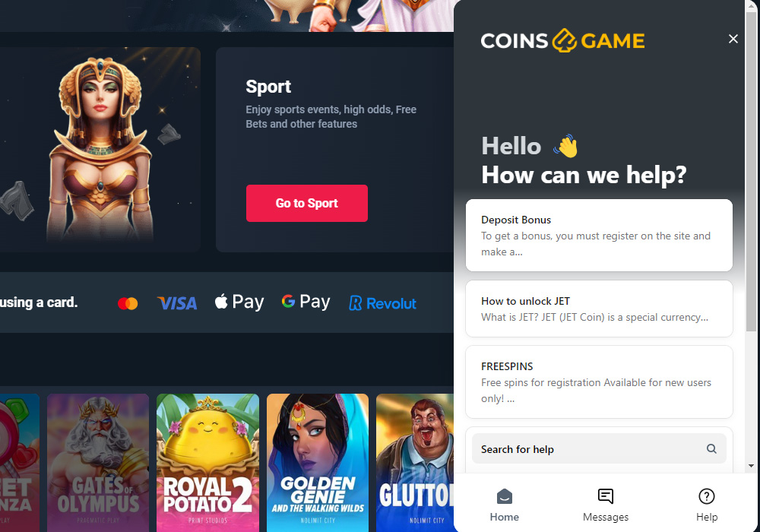The height and width of the screenshot is (532, 760).
Task: Click the Home icon in chat widget
Action: (x=504, y=496)
